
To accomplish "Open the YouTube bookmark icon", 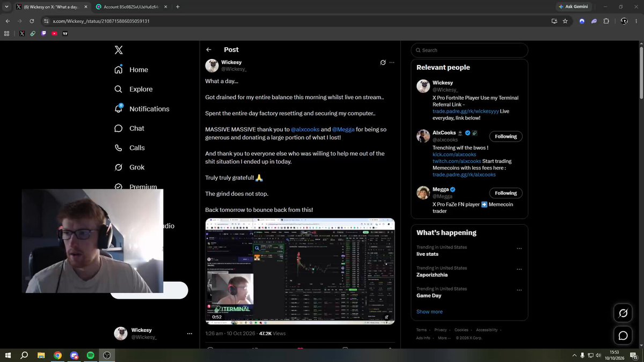I will pyautogui.click(x=55, y=33).
